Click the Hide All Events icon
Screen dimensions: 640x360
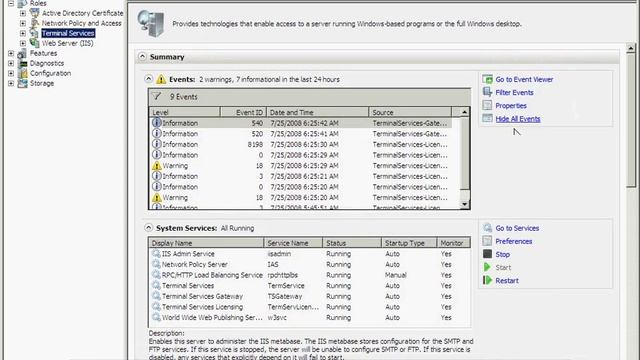tap(487, 118)
